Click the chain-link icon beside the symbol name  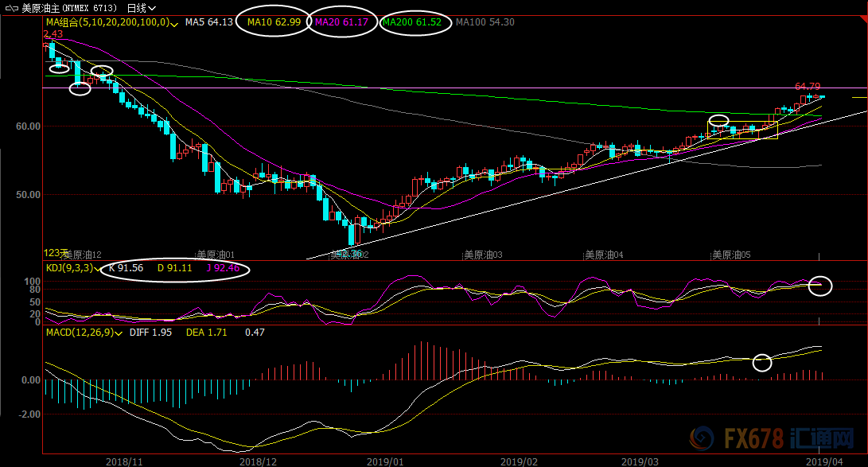[x=11, y=7]
